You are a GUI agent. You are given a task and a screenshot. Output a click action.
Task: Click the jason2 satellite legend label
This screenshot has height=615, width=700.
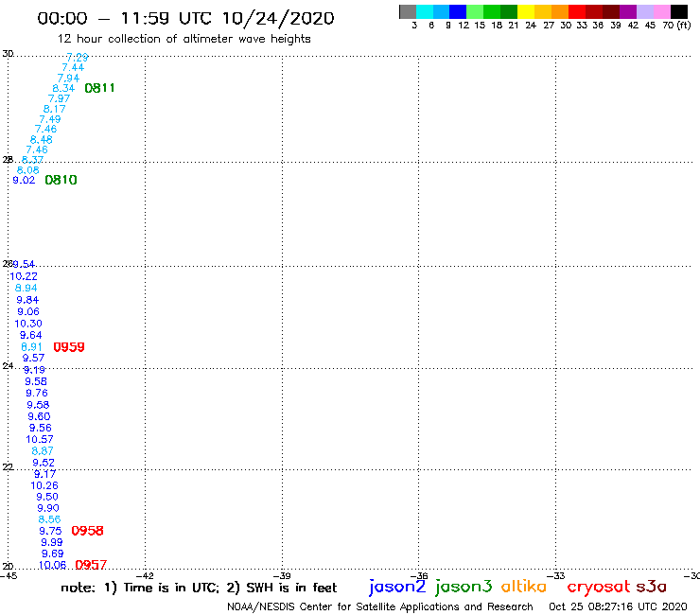pos(397,587)
